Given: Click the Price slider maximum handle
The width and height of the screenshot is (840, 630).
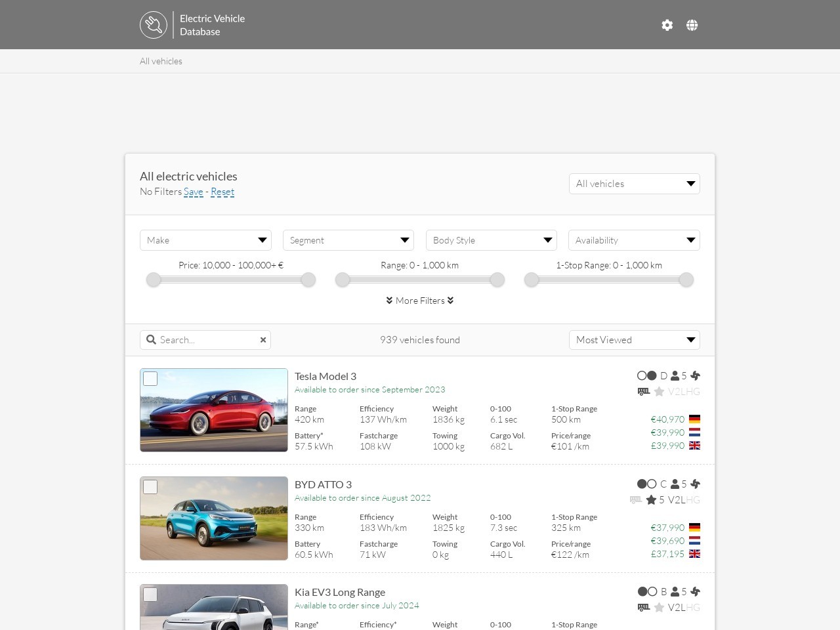Looking at the screenshot, I should point(308,280).
